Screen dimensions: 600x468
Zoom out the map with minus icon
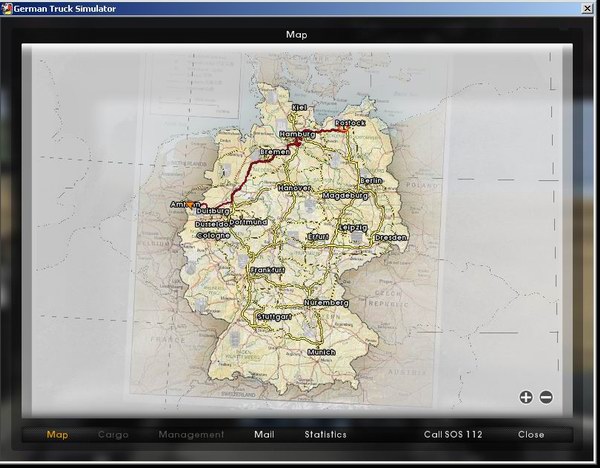546,397
